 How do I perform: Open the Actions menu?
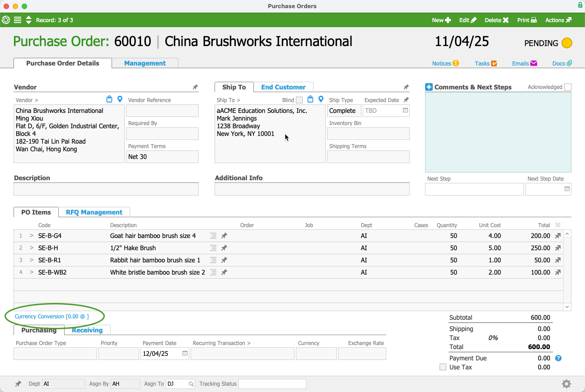click(x=558, y=20)
